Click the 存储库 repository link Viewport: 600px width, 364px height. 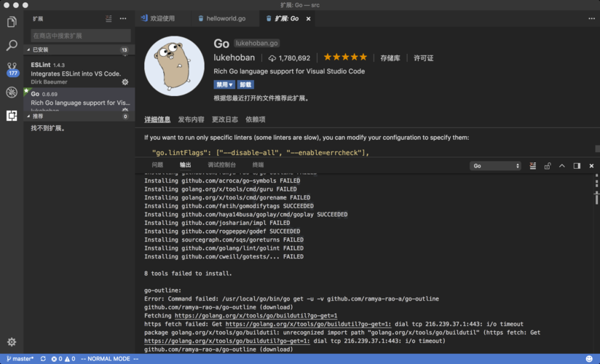pyautogui.click(x=390, y=58)
